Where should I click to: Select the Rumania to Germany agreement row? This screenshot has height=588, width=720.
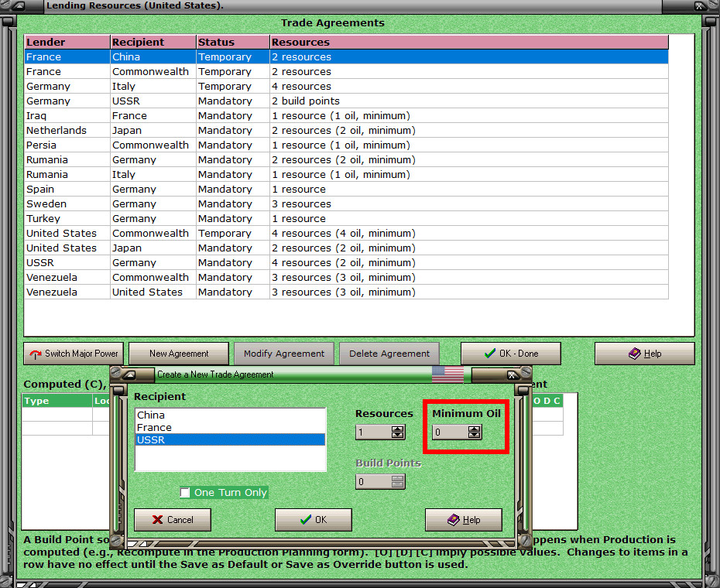346,159
